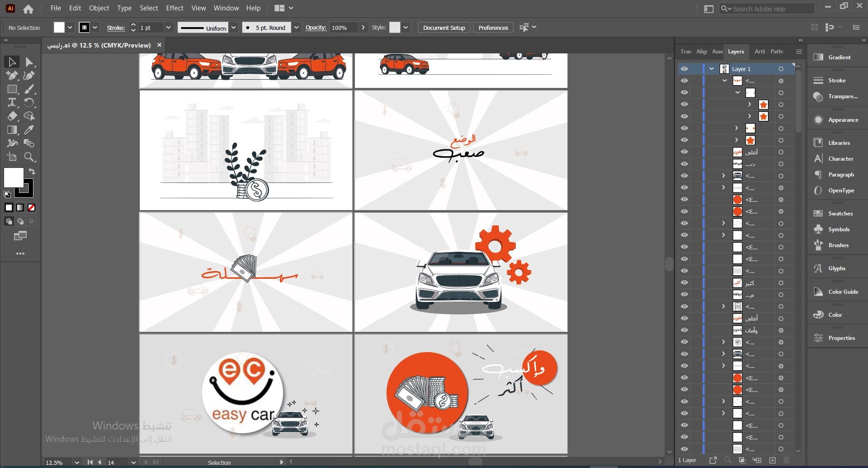Screen dimensions: 868x468
Task: Toggle visibility of the وأمان layer item
Action: 684,330
